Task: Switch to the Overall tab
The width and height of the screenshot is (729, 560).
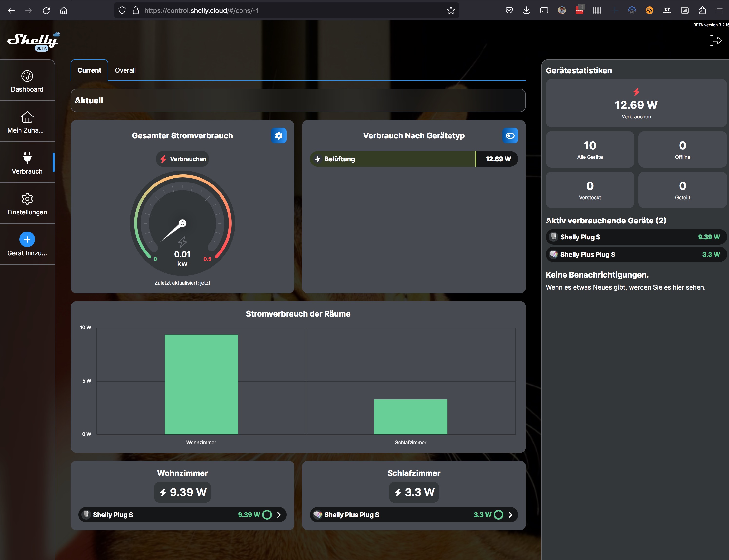Action: (x=125, y=70)
